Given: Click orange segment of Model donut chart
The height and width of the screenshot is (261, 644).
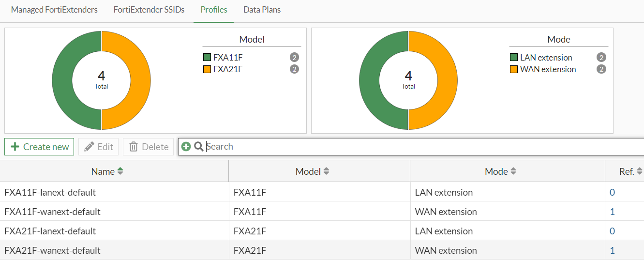Looking at the screenshot, I should (140, 80).
